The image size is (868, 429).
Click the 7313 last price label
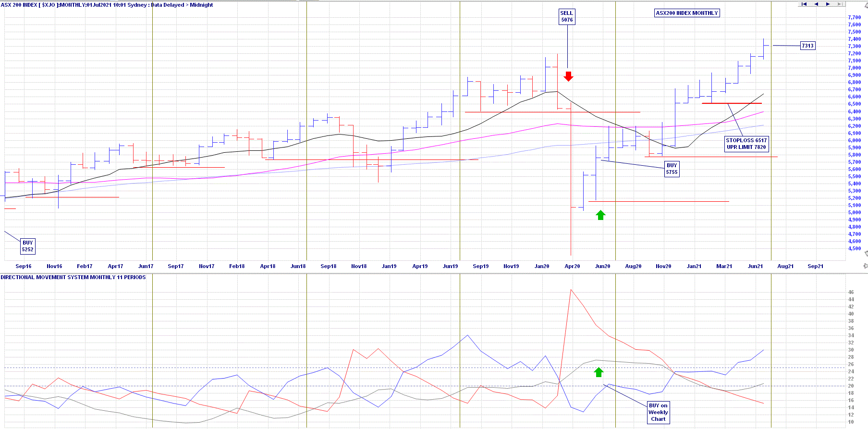pyautogui.click(x=807, y=46)
